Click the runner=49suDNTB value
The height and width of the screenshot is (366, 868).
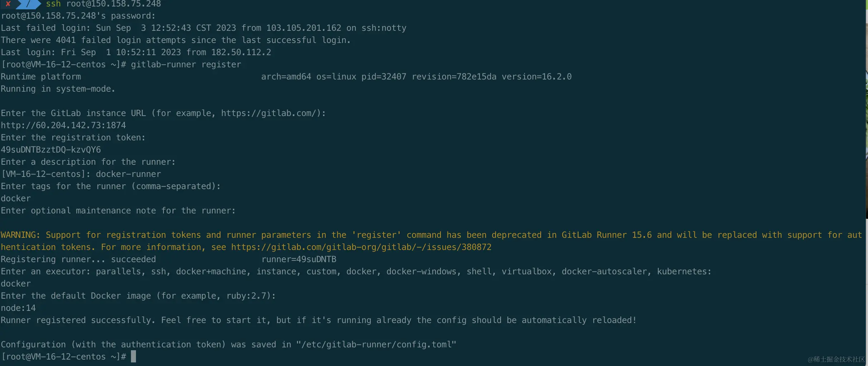pyautogui.click(x=299, y=259)
